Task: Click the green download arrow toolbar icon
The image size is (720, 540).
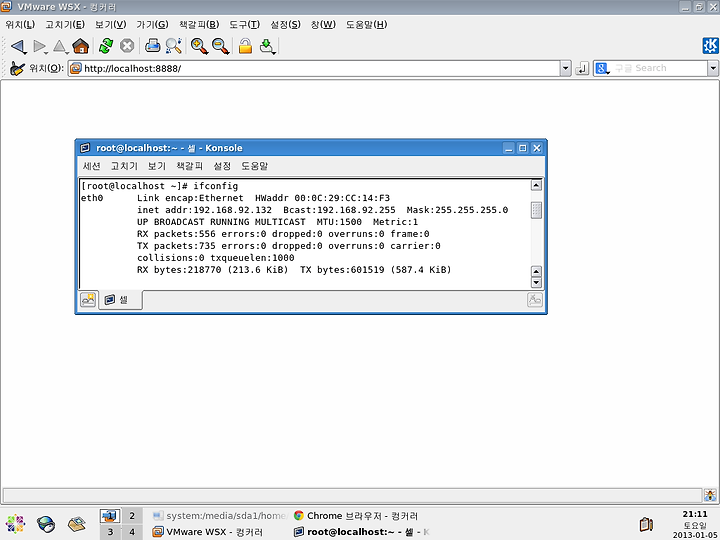Action: (x=267, y=46)
